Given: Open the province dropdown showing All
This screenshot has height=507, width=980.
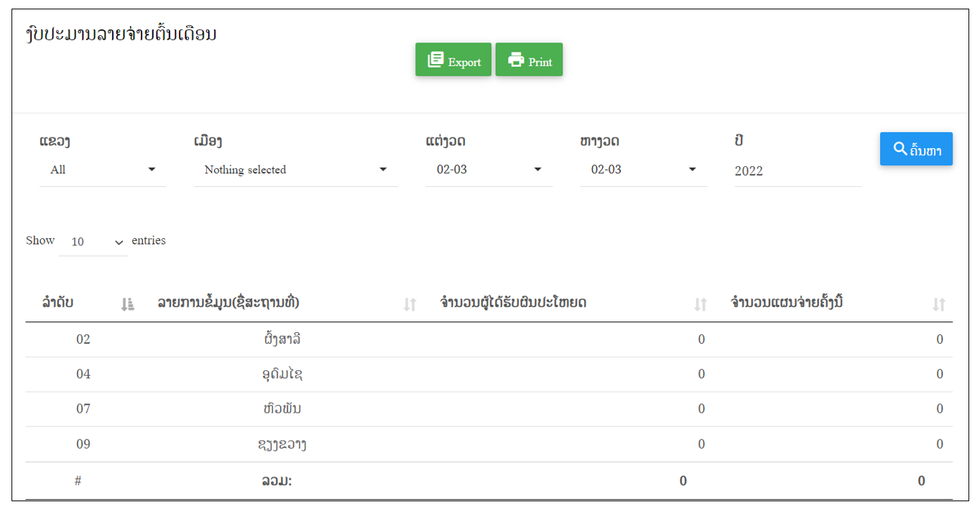Looking at the screenshot, I should click(x=103, y=170).
